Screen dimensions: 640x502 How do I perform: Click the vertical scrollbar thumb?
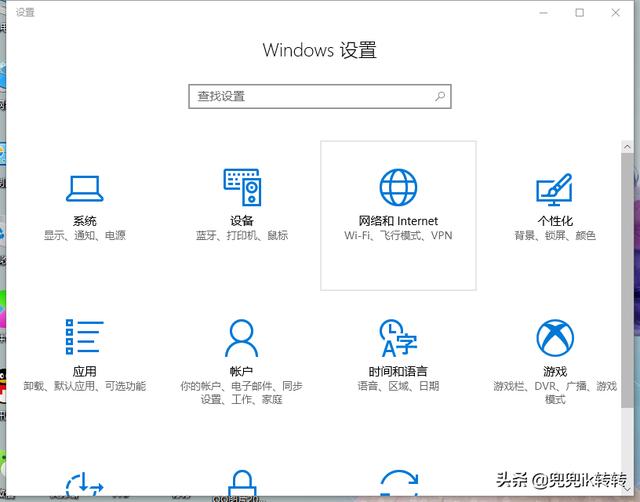pos(627,280)
